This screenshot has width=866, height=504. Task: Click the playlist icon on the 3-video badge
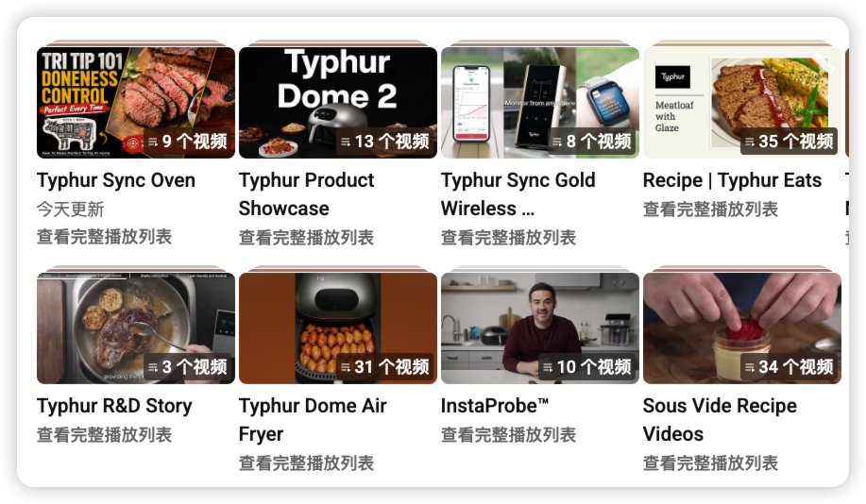tap(153, 367)
